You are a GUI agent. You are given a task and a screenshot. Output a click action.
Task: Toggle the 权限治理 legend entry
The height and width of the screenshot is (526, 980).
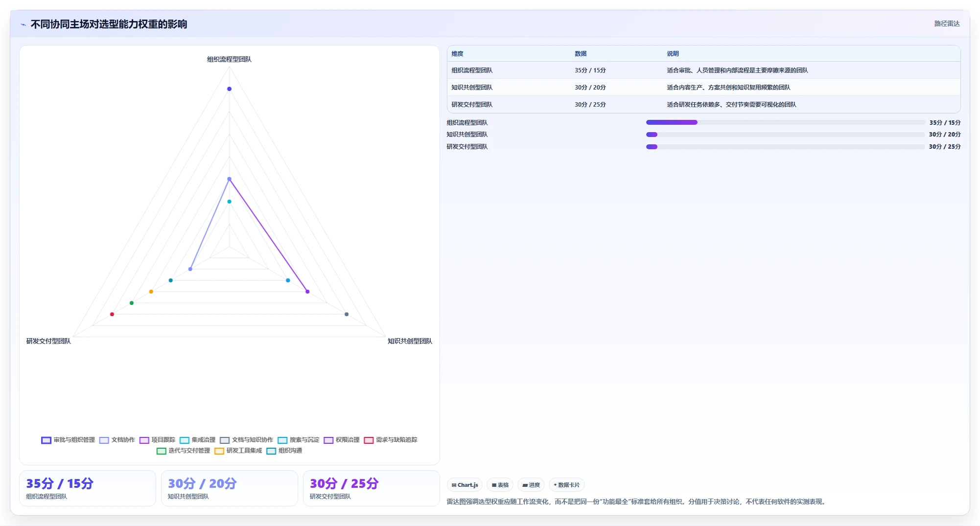point(341,440)
